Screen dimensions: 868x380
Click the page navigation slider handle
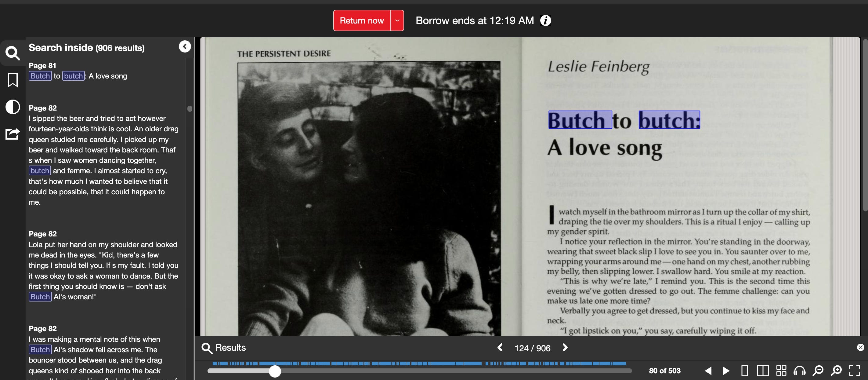pyautogui.click(x=275, y=371)
